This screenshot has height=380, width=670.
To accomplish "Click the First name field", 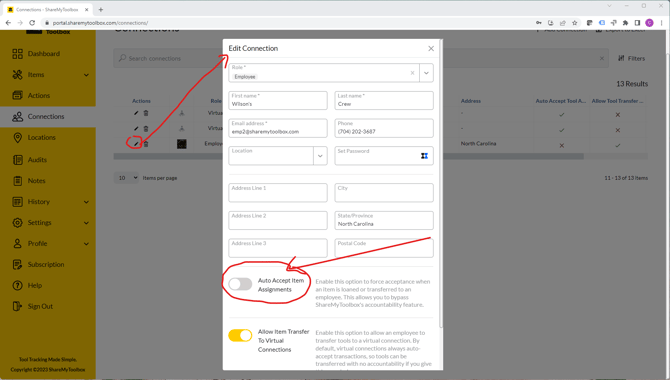I will pyautogui.click(x=278, y=100).
